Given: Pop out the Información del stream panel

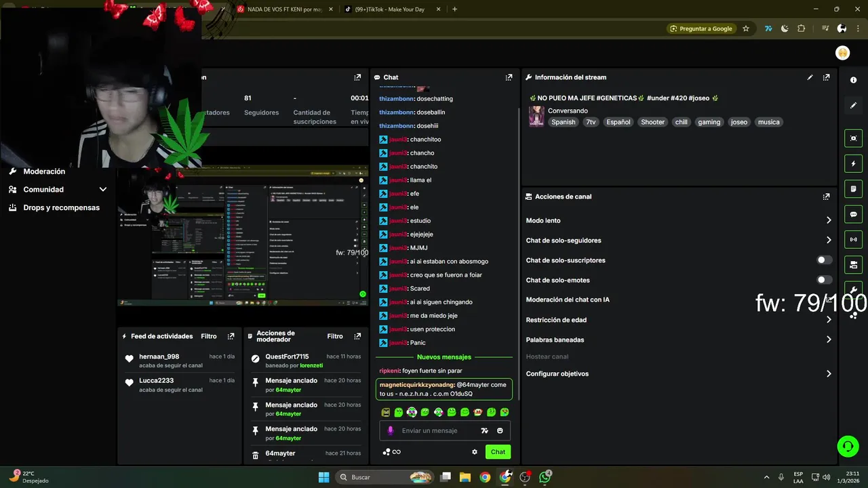Looking at the screenshot, I should tap(826, 77).
